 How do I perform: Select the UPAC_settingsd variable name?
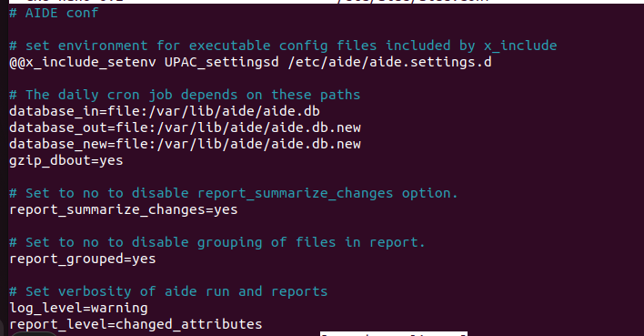click(222, 63)
